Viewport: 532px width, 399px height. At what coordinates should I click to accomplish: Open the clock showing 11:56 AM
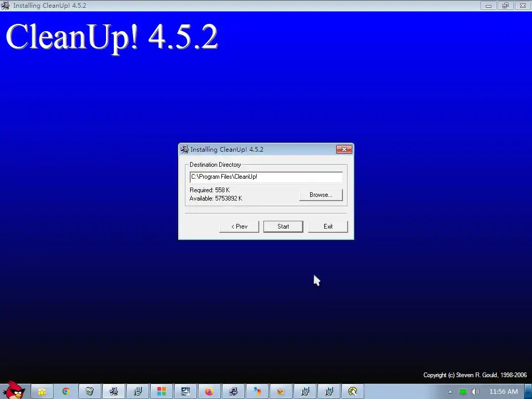point(503,392)
